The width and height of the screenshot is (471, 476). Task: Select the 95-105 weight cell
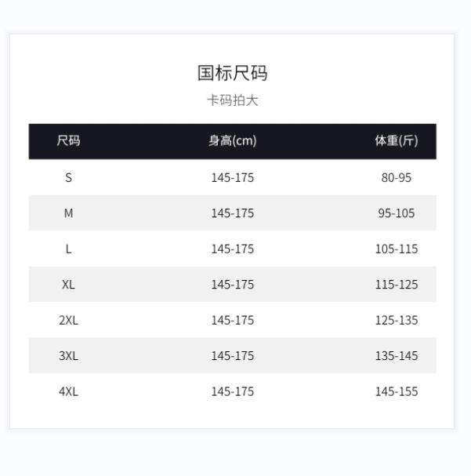point(396,213)
